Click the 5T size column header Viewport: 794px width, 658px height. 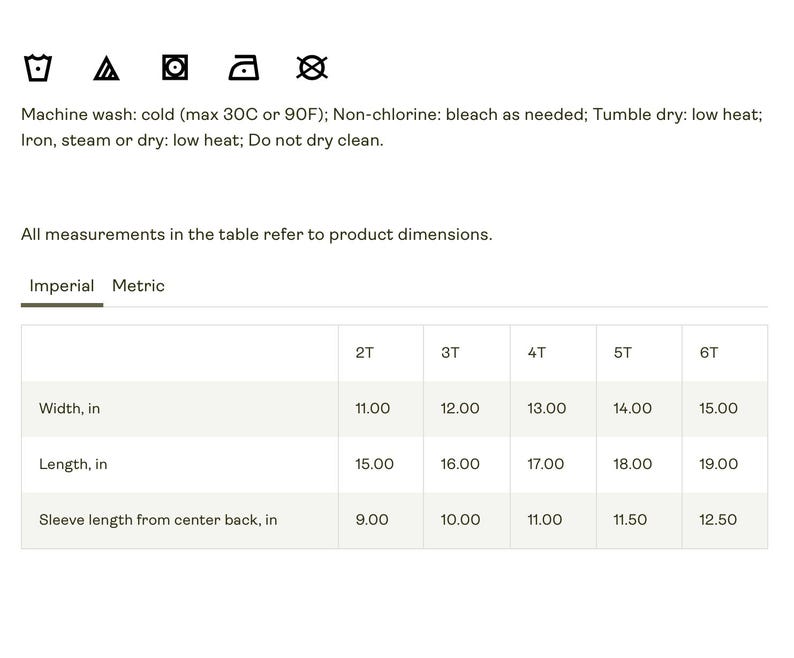623,353
